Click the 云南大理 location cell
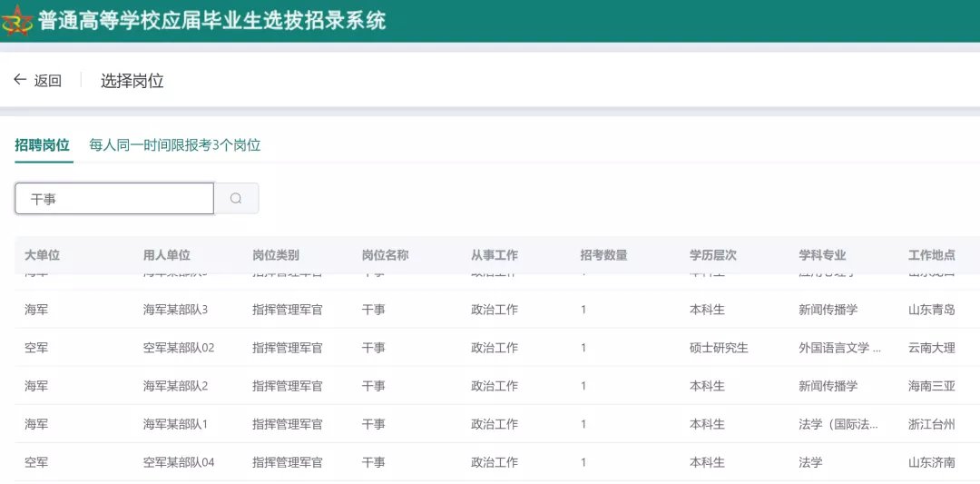 [932, 348]
